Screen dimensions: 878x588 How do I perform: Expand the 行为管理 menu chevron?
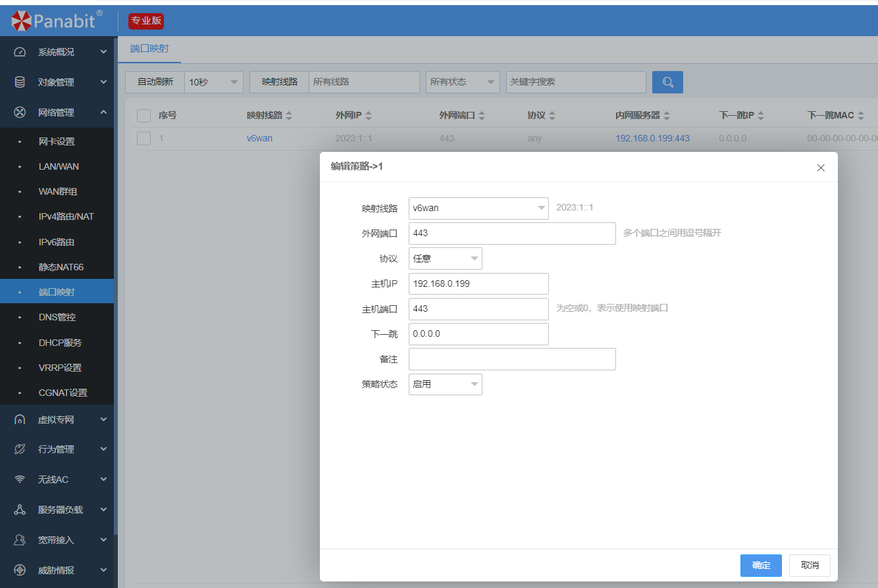pos(103,449)
